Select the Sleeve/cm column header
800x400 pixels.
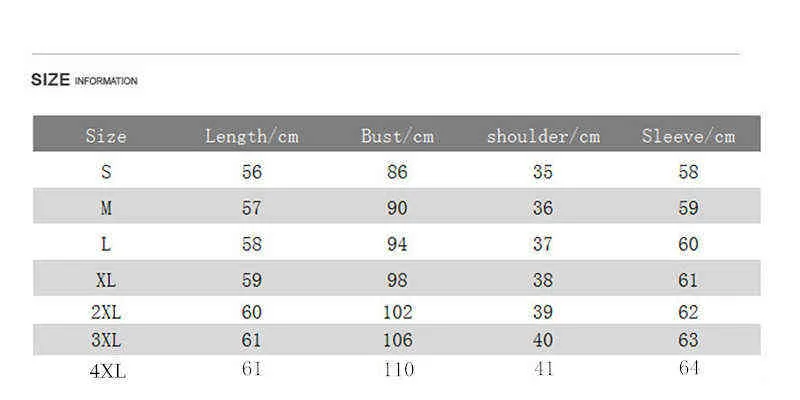pyautogui.click(x=688, y=136)
